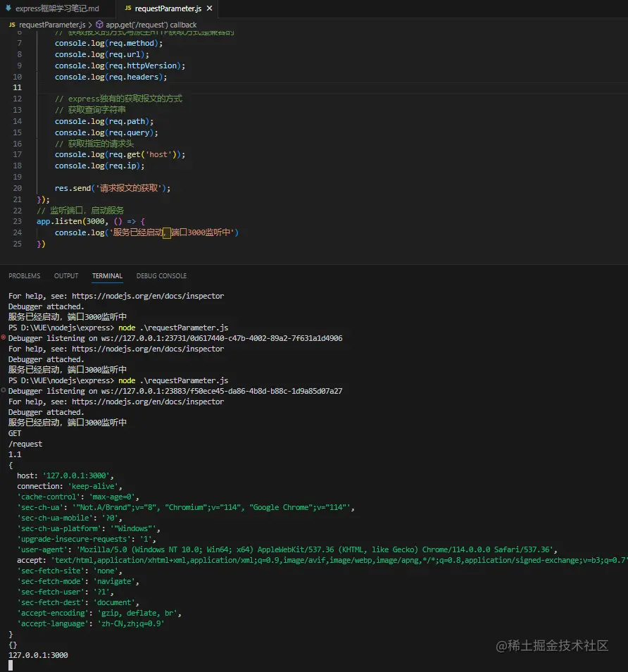Click the host: '127.0.0.1:3000' header line
The image size is (628, 672).
(65, 475)
